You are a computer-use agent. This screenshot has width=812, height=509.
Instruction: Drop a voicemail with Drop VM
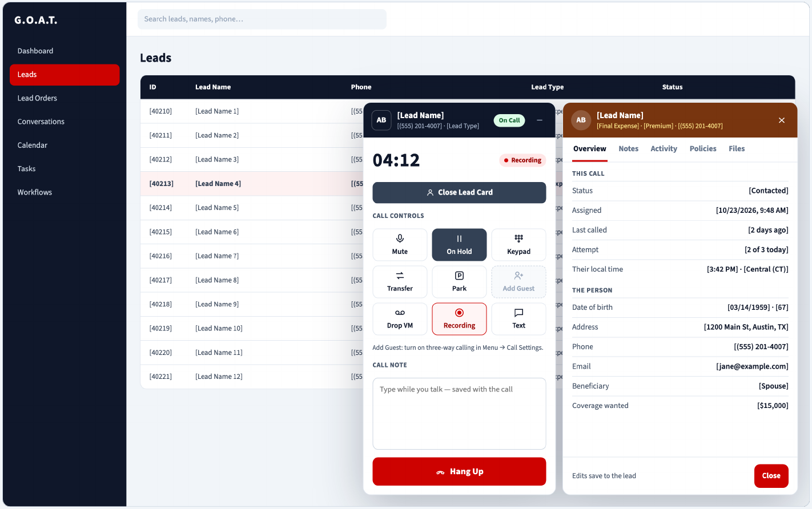pyautogui.click(x=400, y=319)
